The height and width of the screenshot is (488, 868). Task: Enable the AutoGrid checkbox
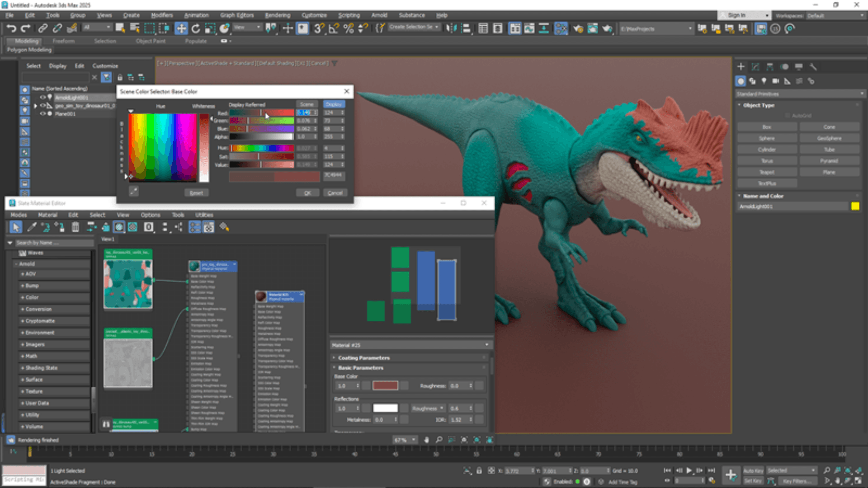tap(788, 116)
